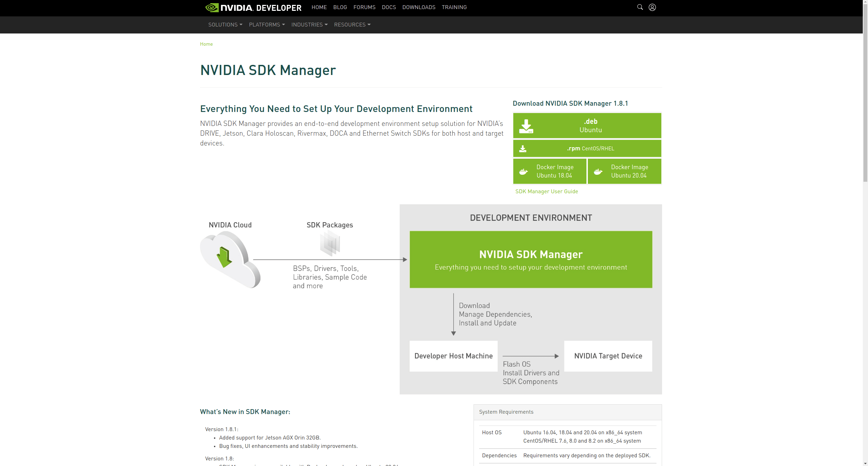
Task: Click Docker whale icon for Ubuntu 18.04
Action: point(523,172)
